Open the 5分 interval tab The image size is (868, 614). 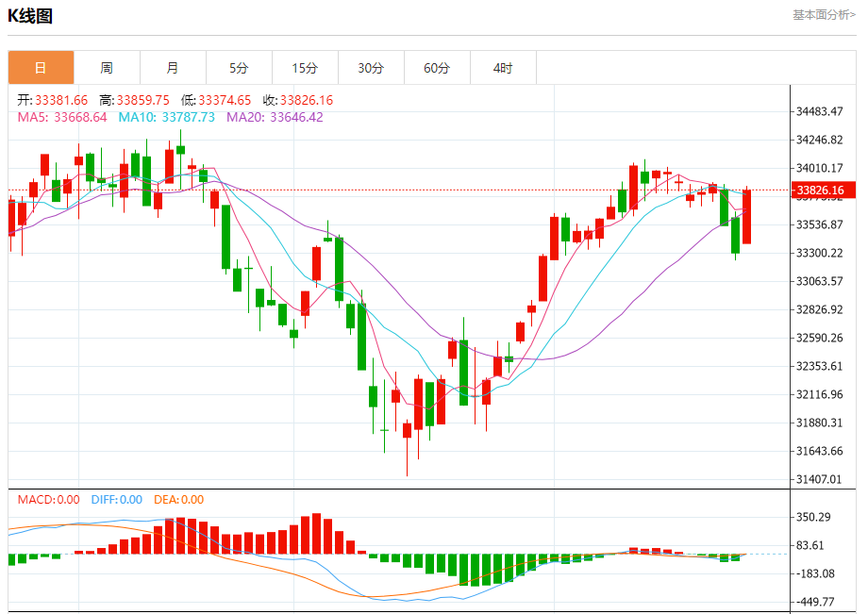(239, 68)
